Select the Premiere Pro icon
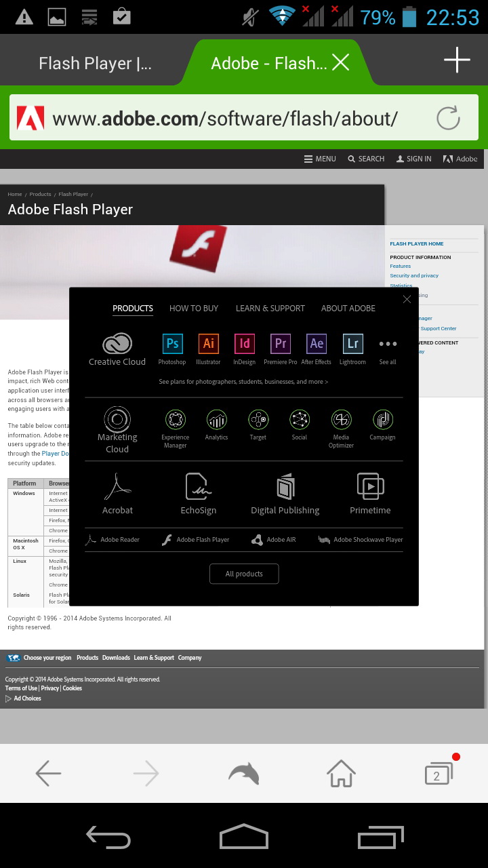This screenshot has width=488, height=868. 280,344
